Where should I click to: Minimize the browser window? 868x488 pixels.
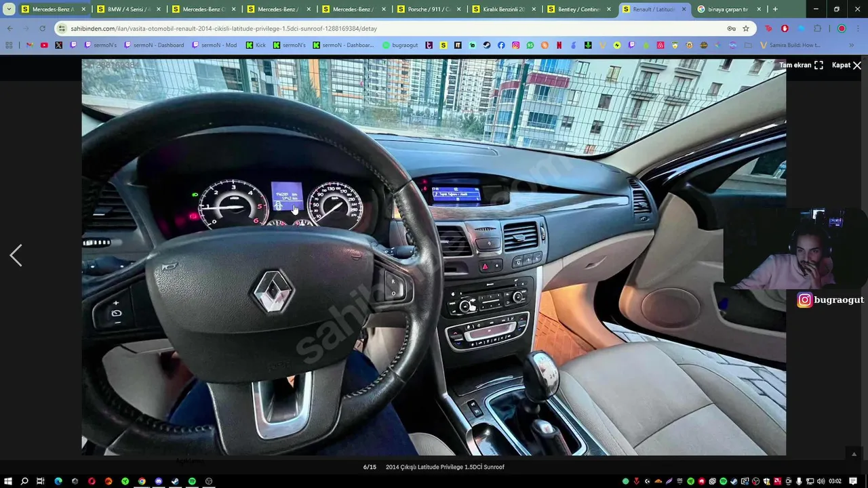[x=816, y=9]
